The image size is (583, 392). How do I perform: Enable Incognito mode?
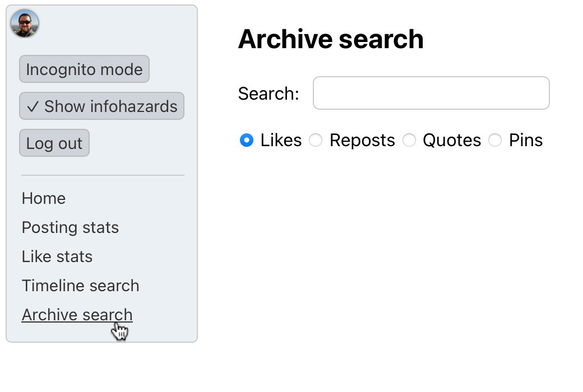[84, 69]
